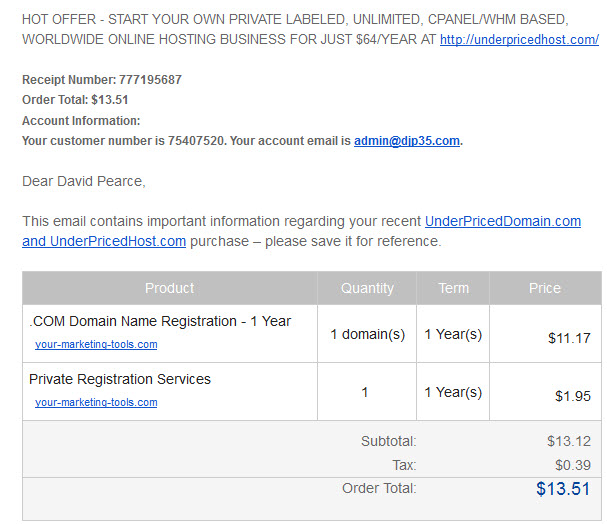Open your-marketing-tools.com under Private Registration Services

coord(96,402)
